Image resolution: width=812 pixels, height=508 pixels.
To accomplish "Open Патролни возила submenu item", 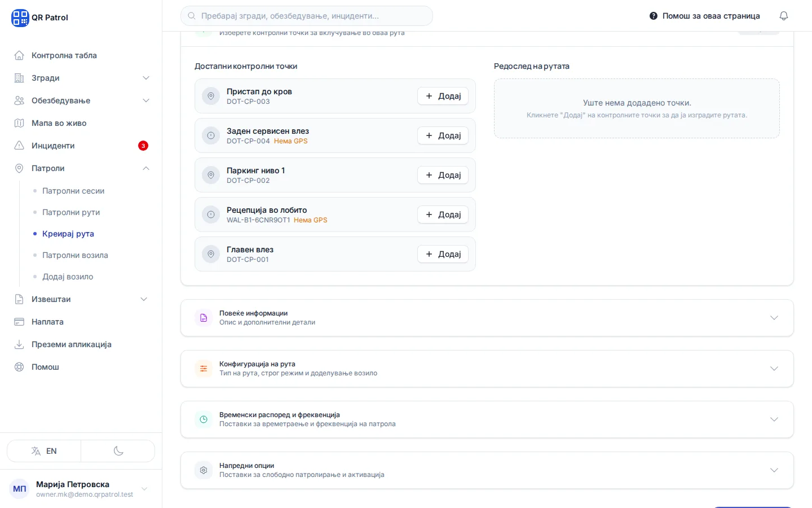I will [x=75, y=255].
